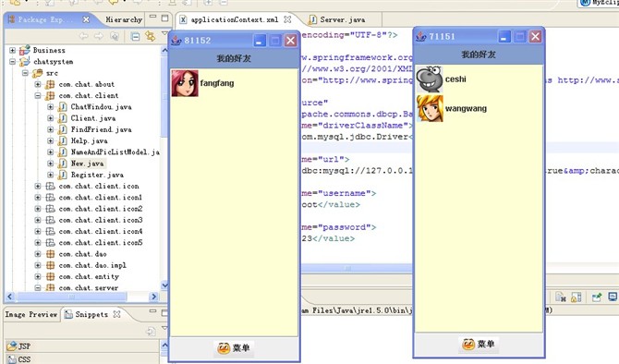Switch to the Image Preview tab
The width and height of the screenshot is (619, 364).
[x=31, y=314]
